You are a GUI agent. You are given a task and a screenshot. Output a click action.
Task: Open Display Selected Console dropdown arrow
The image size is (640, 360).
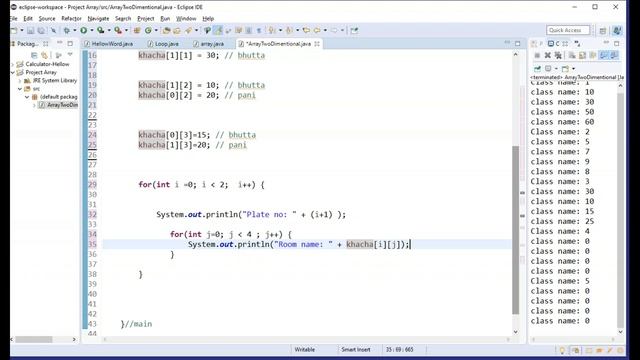coord(556,69)
